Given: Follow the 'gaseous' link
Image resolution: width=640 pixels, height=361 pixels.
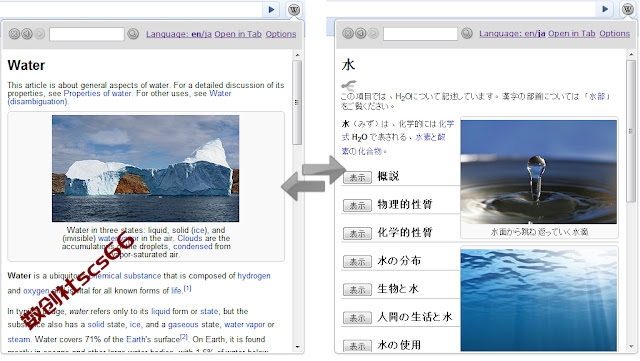Looking at the screenshot, I should click(183, 325).
